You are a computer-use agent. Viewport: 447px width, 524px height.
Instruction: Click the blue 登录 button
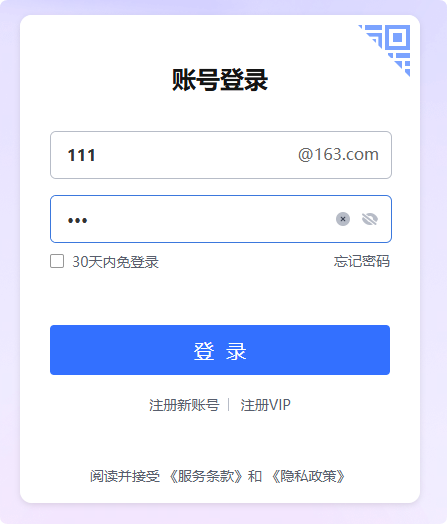pos(220,350)
